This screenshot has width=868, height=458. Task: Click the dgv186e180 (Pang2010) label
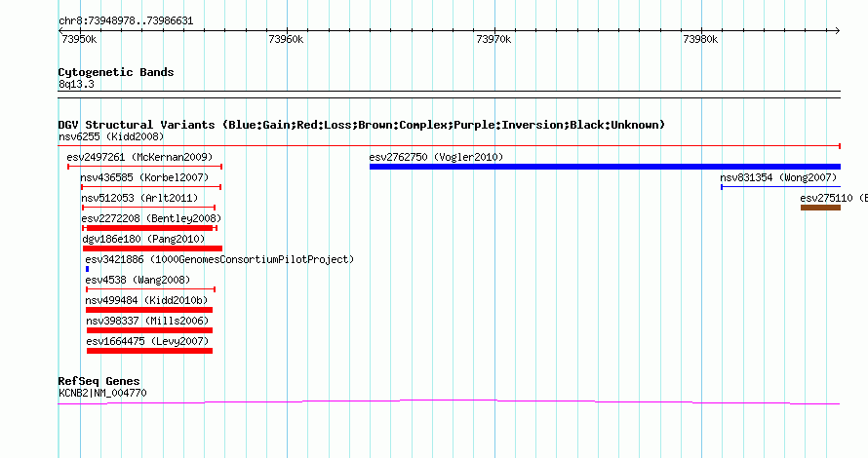(143, 239)
